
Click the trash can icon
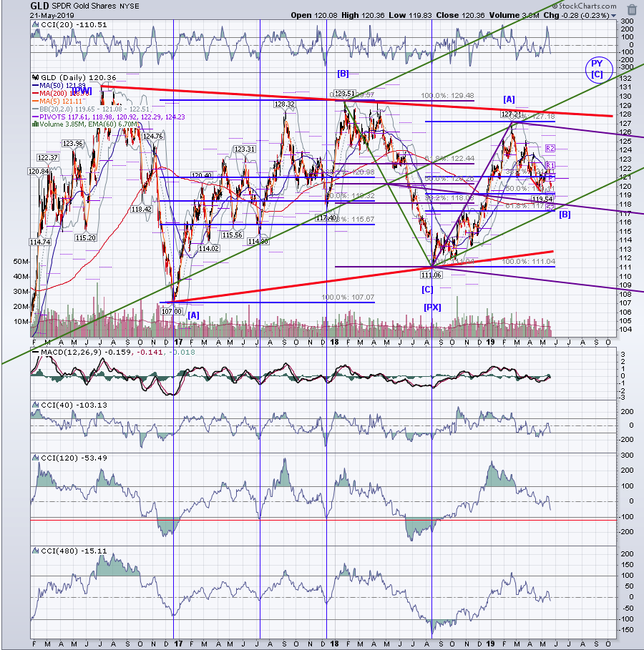(632, 9)
